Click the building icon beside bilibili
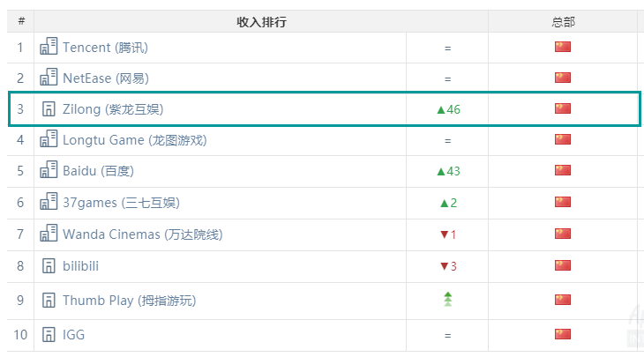Screen dimensions: 644x357 click(x=49, y=265)
